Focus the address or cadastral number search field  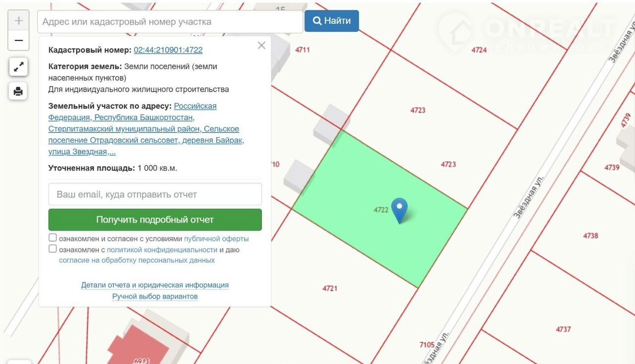170,22
